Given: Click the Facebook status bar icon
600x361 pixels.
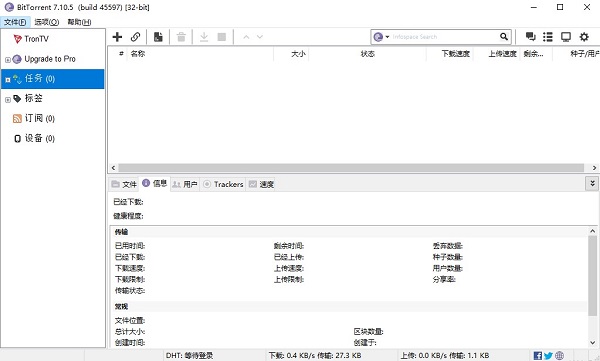Looking at the screenshot, I should 537,356.
